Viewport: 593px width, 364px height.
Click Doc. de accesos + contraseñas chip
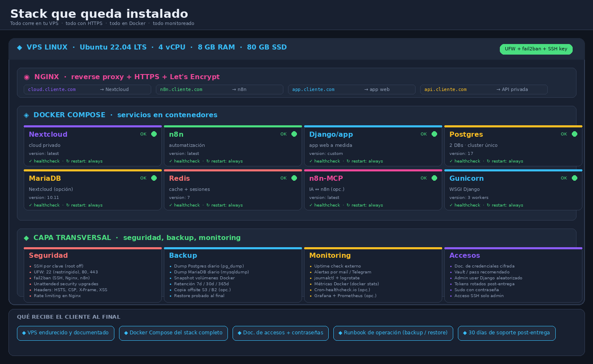(280, 333)
